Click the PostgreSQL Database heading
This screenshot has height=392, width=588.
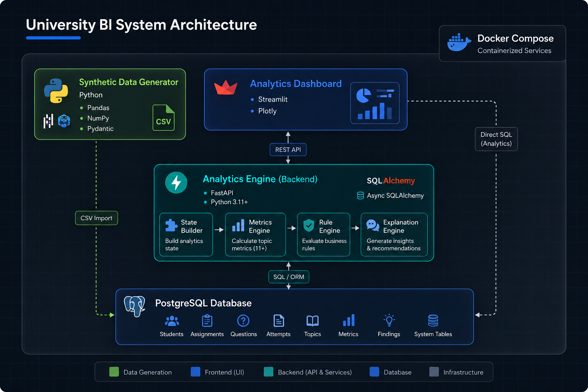203,303
